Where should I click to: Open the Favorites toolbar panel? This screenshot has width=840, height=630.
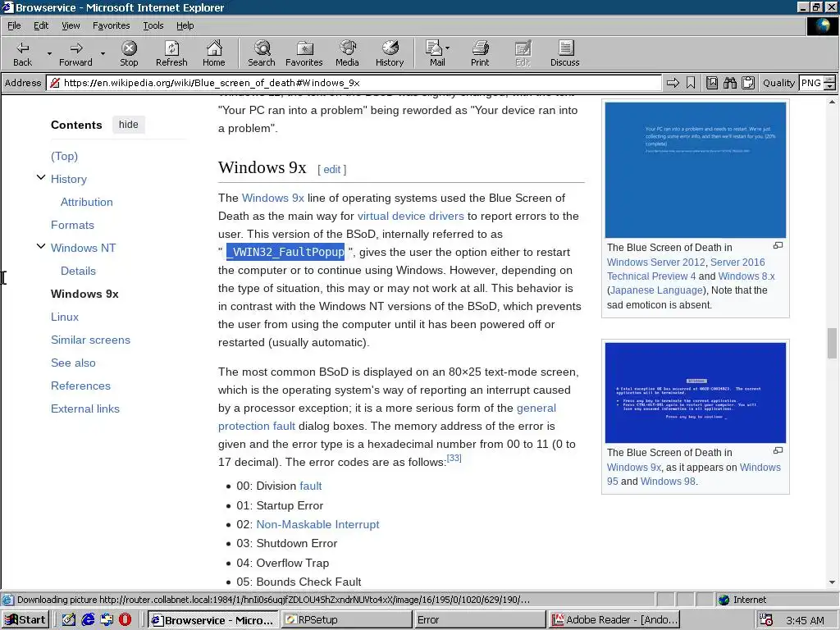point(304,53)
